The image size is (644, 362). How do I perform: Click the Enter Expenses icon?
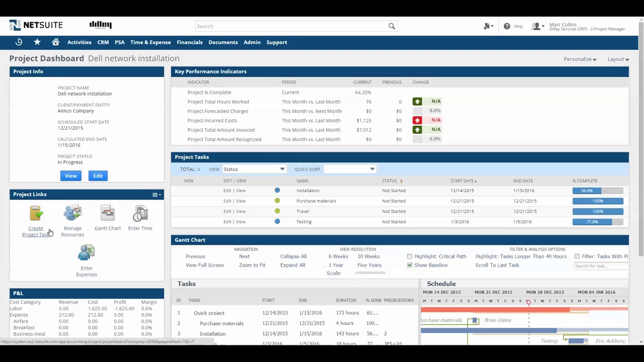click(87, 253)
